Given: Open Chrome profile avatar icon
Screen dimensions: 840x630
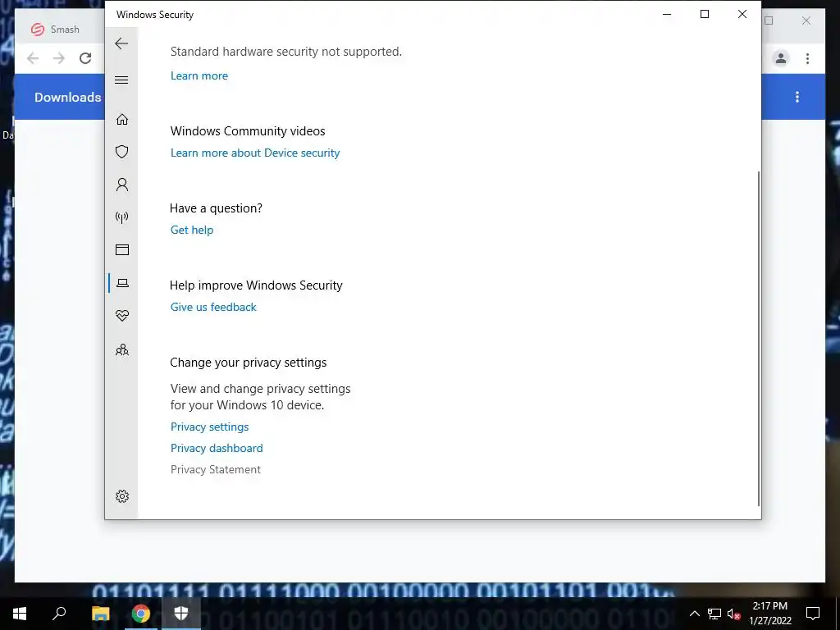Looking at the screenshot, I should pos(781,58).
